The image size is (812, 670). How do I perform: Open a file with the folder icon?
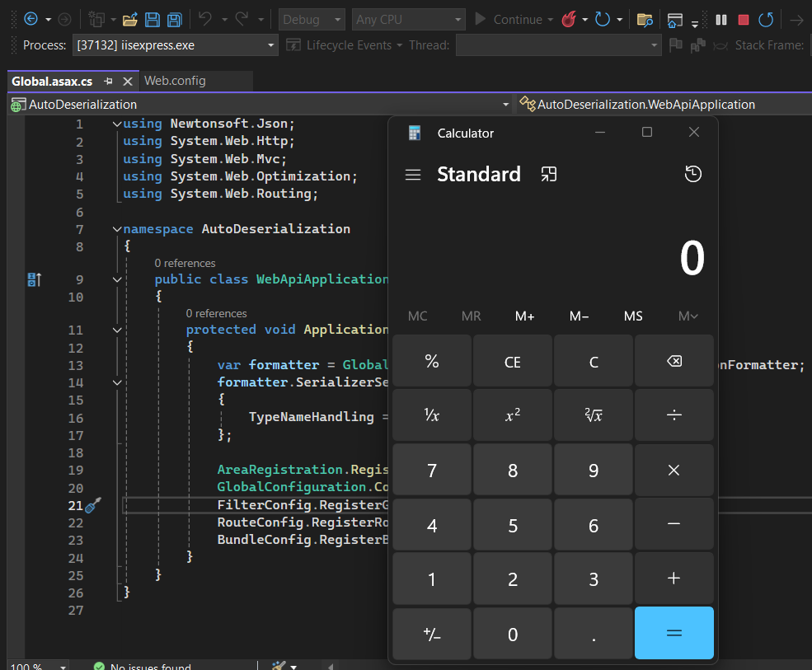(x=129, y=20)
